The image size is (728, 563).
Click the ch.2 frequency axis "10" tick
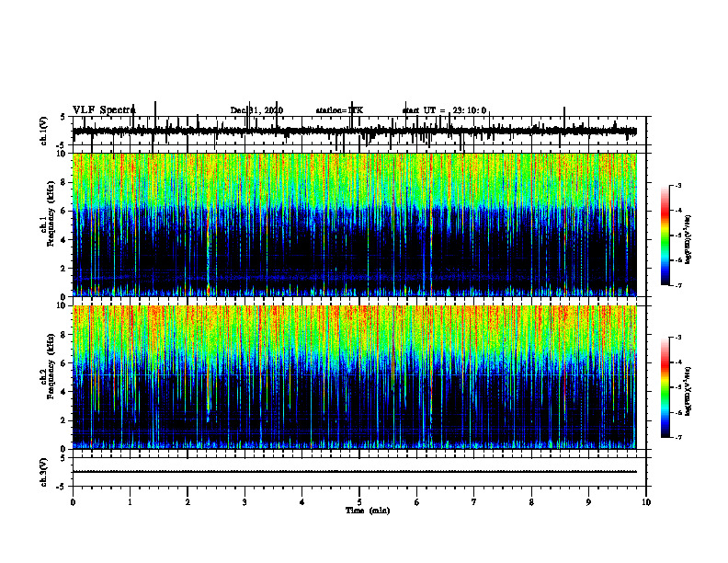[63, 305]
